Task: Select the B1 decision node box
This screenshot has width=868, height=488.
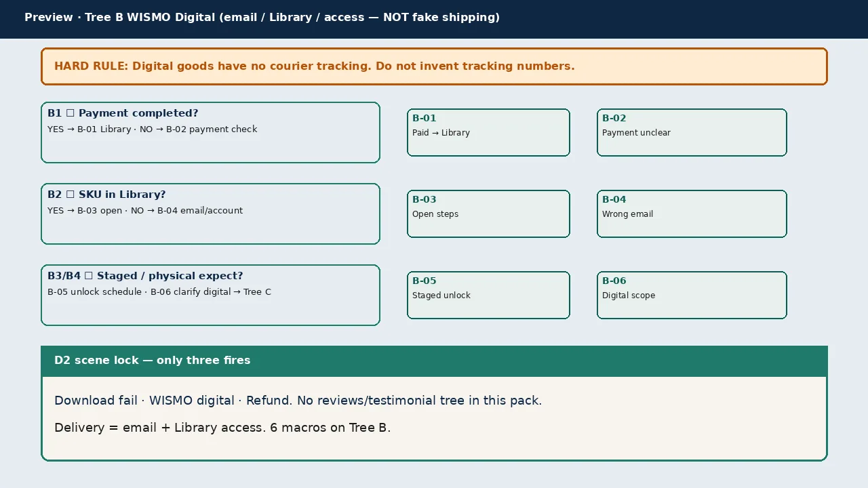Action: 210,132
